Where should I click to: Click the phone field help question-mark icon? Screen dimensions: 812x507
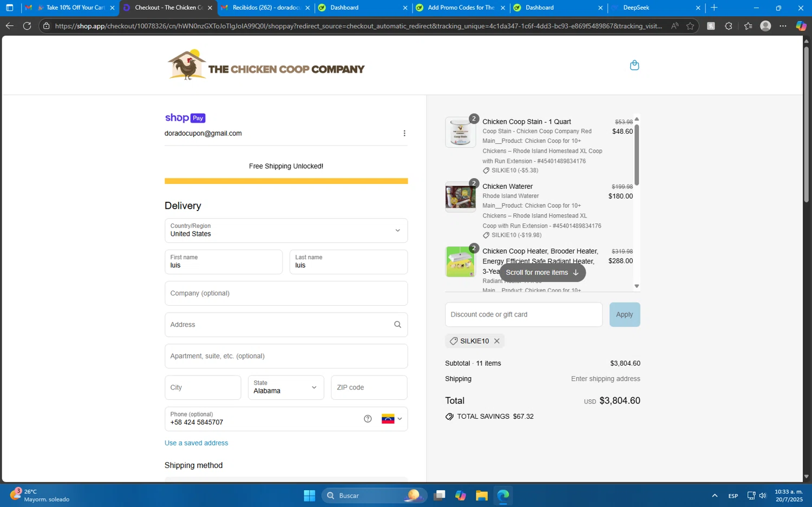coord(368,419)
